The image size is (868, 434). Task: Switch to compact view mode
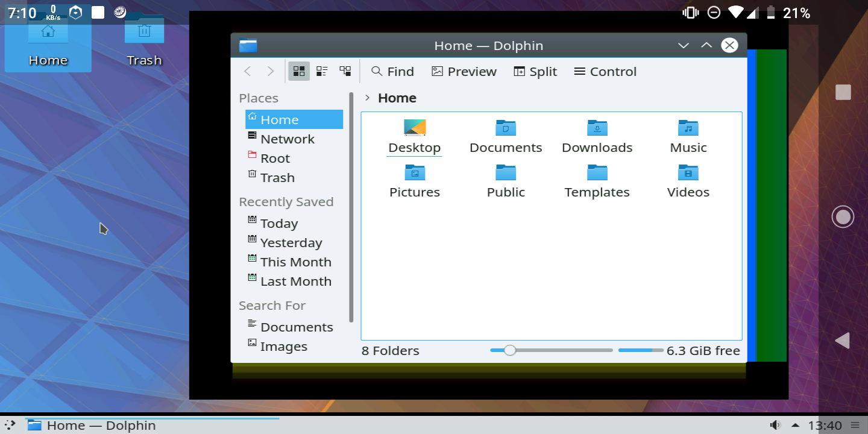322,71
